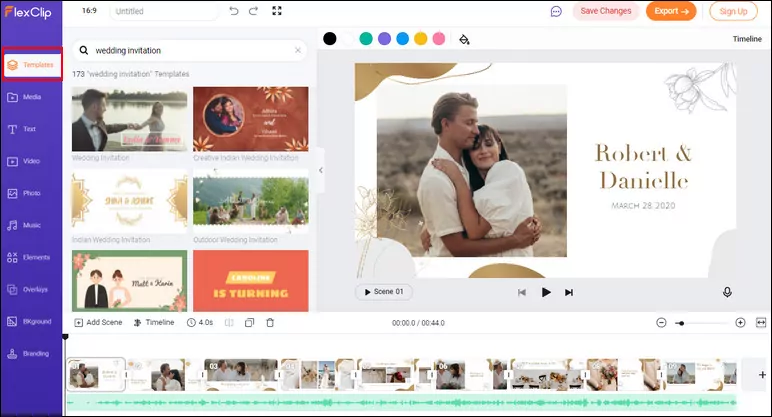Open the chat feedback icon
Image resolution: width=772 pixels, height=417 pixels.
[x=556, y=11]
